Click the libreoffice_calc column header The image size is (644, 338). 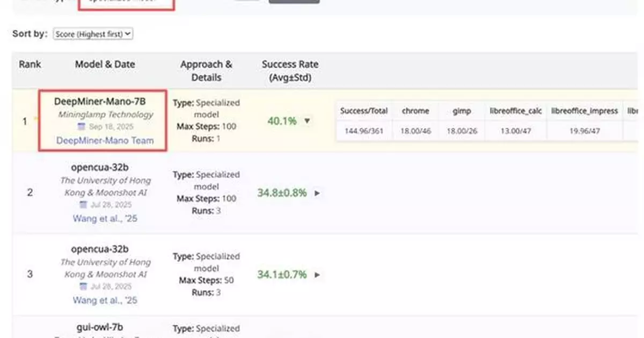515,111
